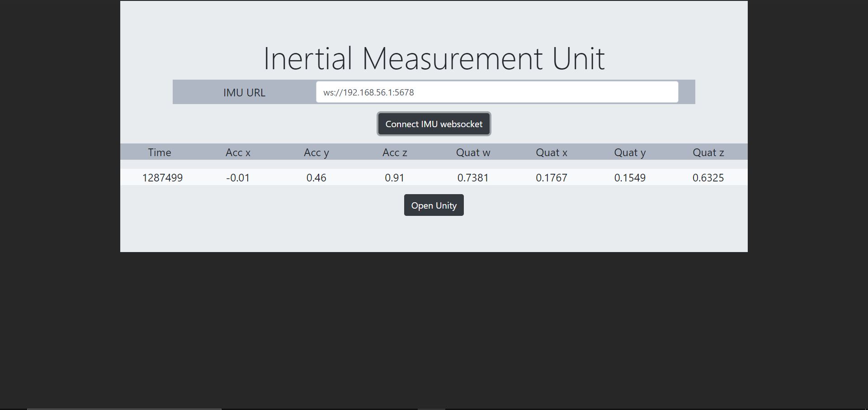The height and width of the screenshot is (410, 868).
Task: Click the Quat x column header
Action: pyautogui.click(x=552, y=153)
